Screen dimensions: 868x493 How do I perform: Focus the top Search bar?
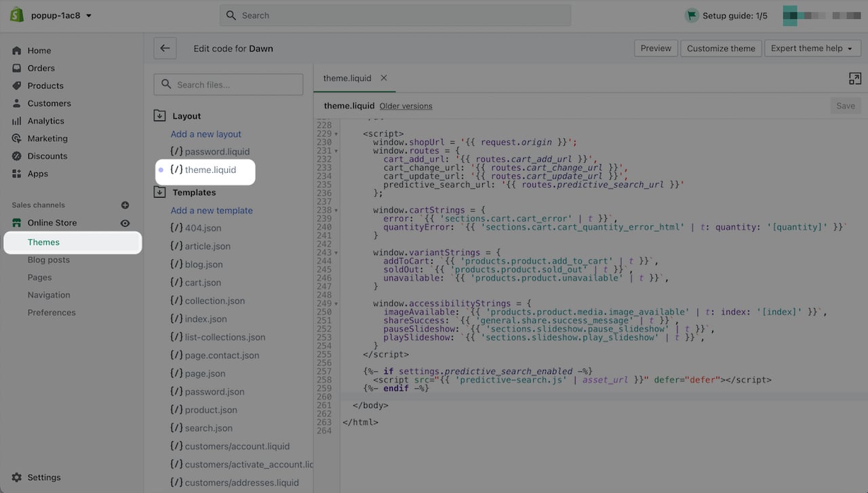tap(395, 16)
